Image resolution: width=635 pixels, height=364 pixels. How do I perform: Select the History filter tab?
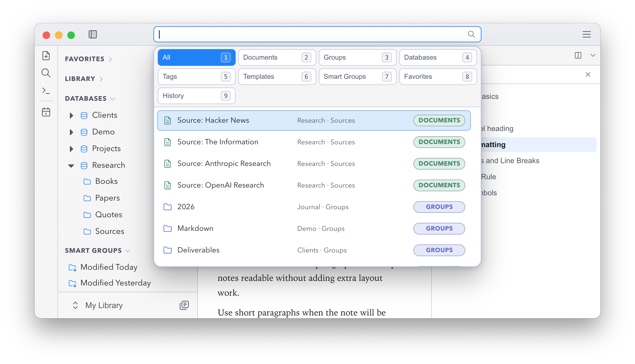pyautogui.click(x=197, y=96)
